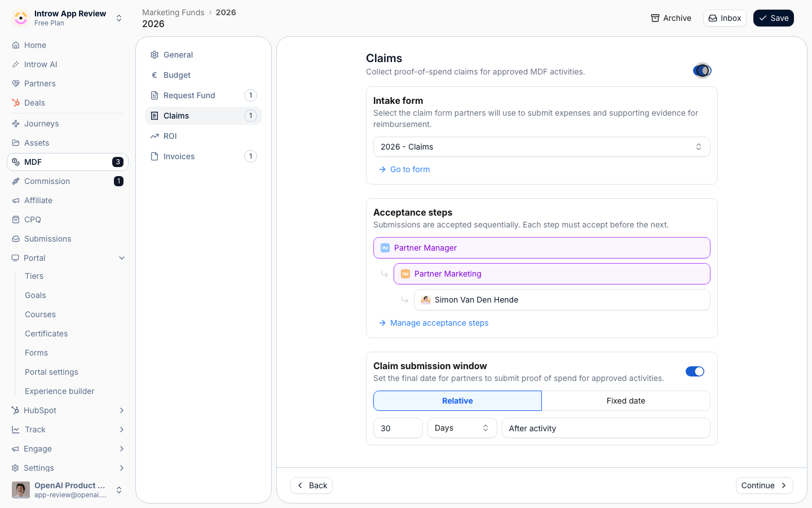Click the Continue button

765,485
